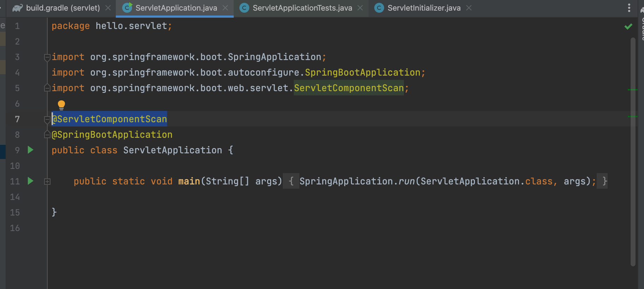Click SpringApplication in the line 3 import
This screenshot has height=289, width=644.
point(275,57)
